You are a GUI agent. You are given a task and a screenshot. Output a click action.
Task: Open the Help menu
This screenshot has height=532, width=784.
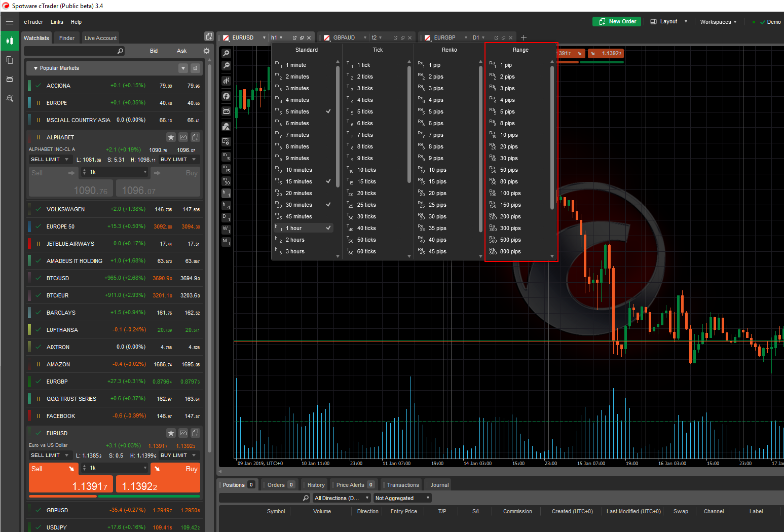tap(76, 22)
